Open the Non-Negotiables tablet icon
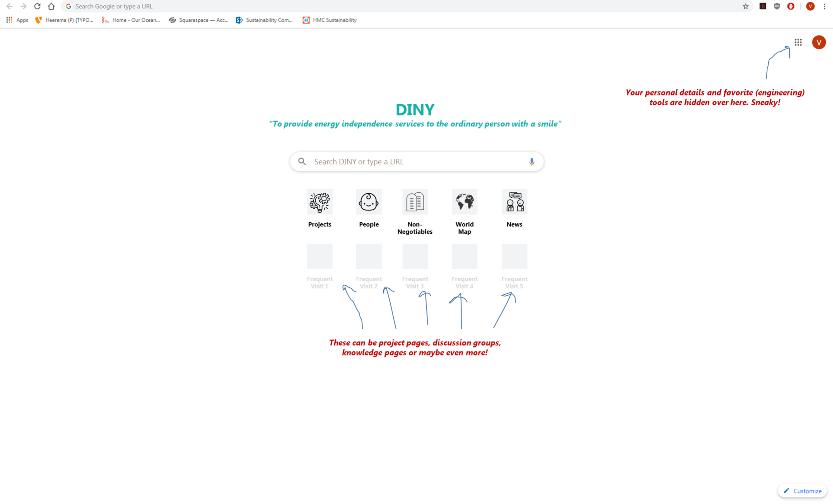This screenshot has width=833, height=504. coord(415,202)
